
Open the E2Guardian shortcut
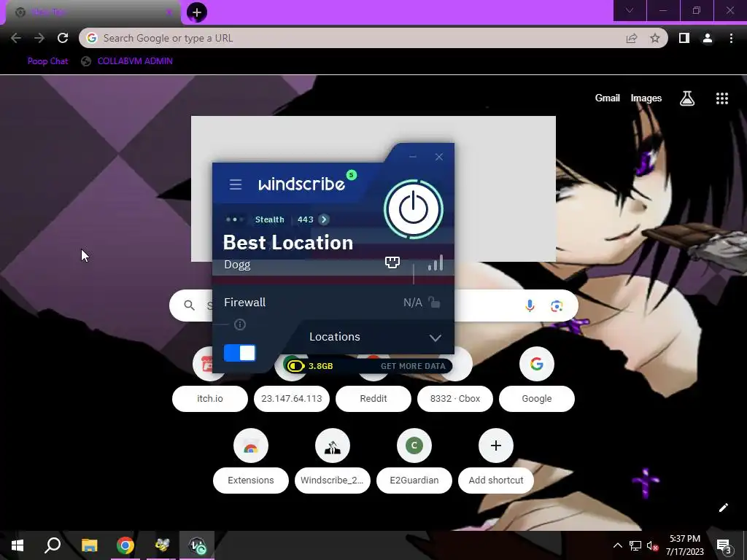tap(414, 461)
